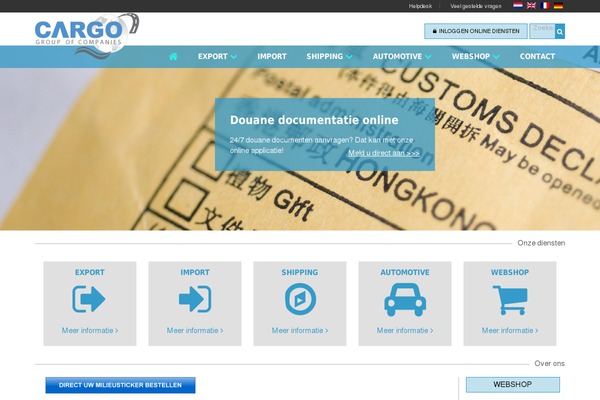600x400 pixels.
Task: Click the Shipping compass icon
Action: coord(300,299)
